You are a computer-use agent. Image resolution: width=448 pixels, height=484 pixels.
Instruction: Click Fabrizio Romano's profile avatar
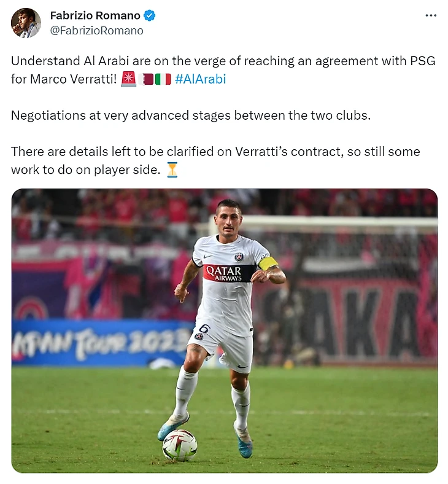(x=26, y=23)
